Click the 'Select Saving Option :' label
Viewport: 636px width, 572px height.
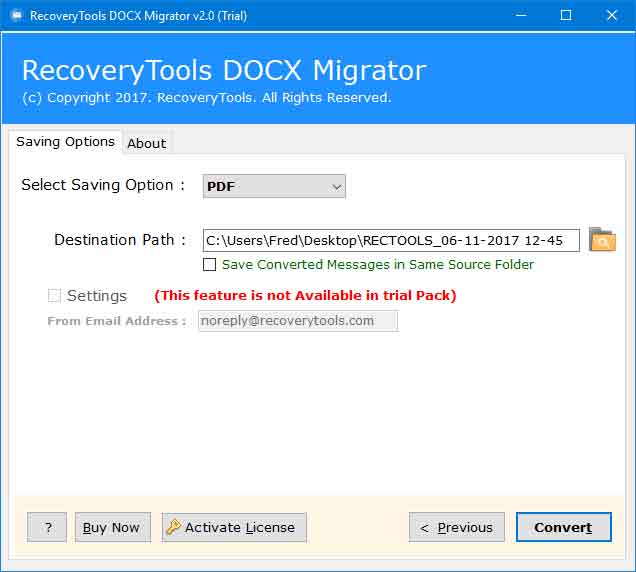[x=103, y=185]
